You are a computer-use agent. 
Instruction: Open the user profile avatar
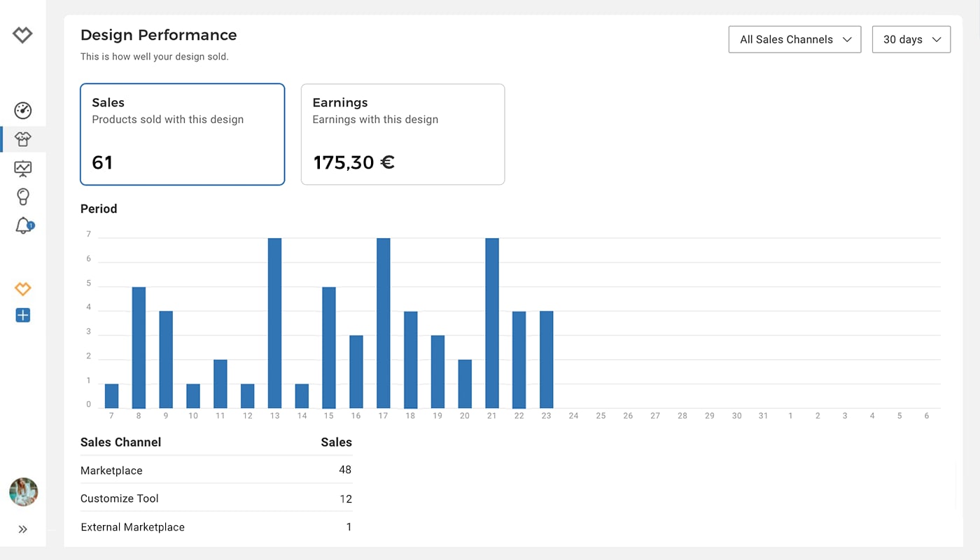pyautogui.click(x=23, y=492)
